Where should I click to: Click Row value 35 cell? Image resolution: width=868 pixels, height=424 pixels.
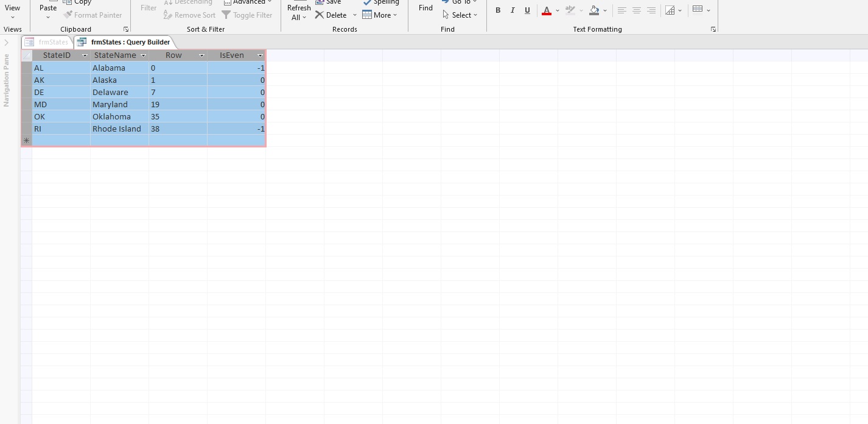[178, 116]
